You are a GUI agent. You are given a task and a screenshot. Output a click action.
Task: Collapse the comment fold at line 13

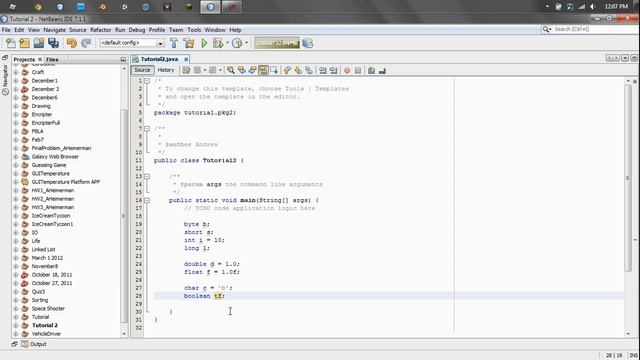147,176
